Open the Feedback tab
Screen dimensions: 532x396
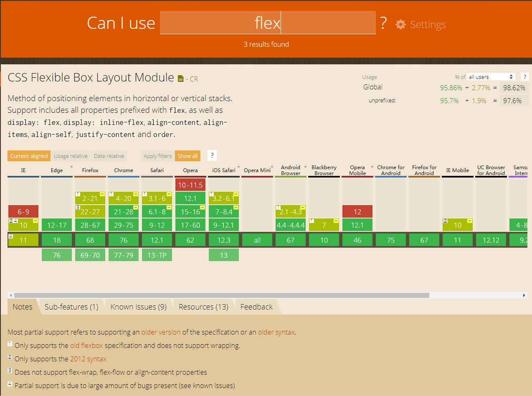click(256, 307)
